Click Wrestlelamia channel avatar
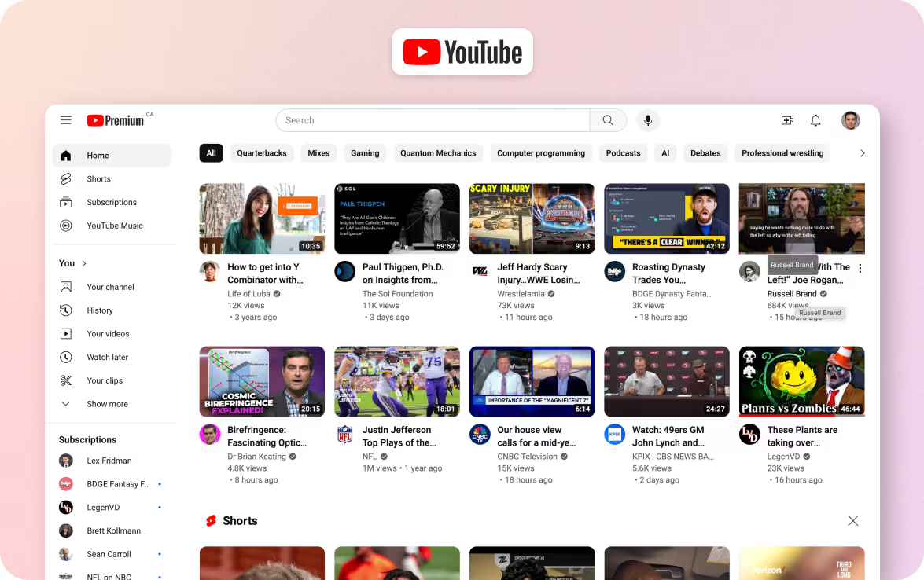924x580 pixels. (480, 271)
